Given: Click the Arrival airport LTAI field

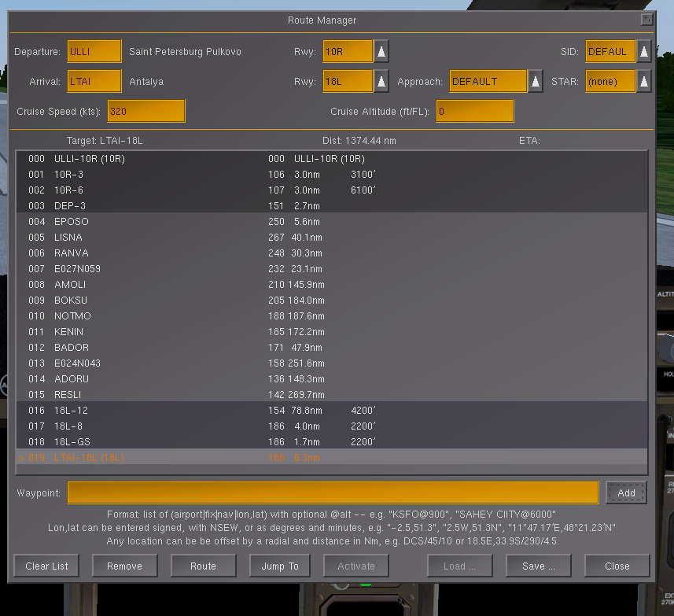Looking at the screenshot, I should click(94, 81).
